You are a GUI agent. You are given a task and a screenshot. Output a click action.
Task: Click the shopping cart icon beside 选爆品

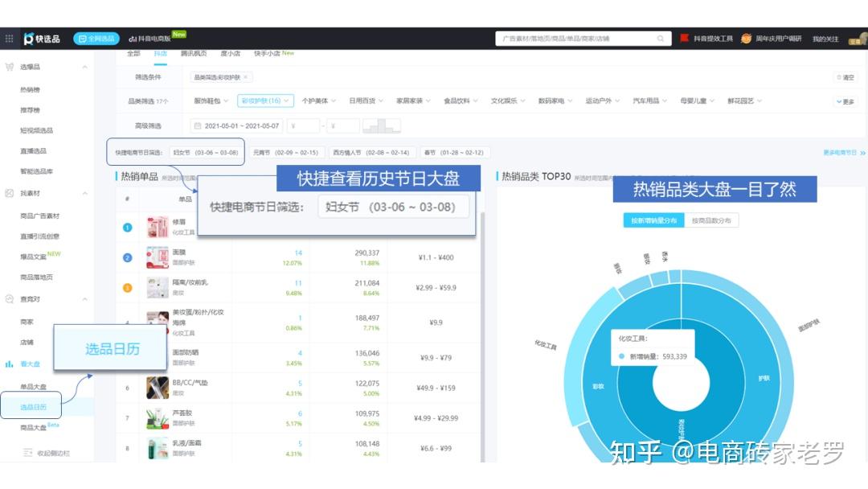coord(9,67)
